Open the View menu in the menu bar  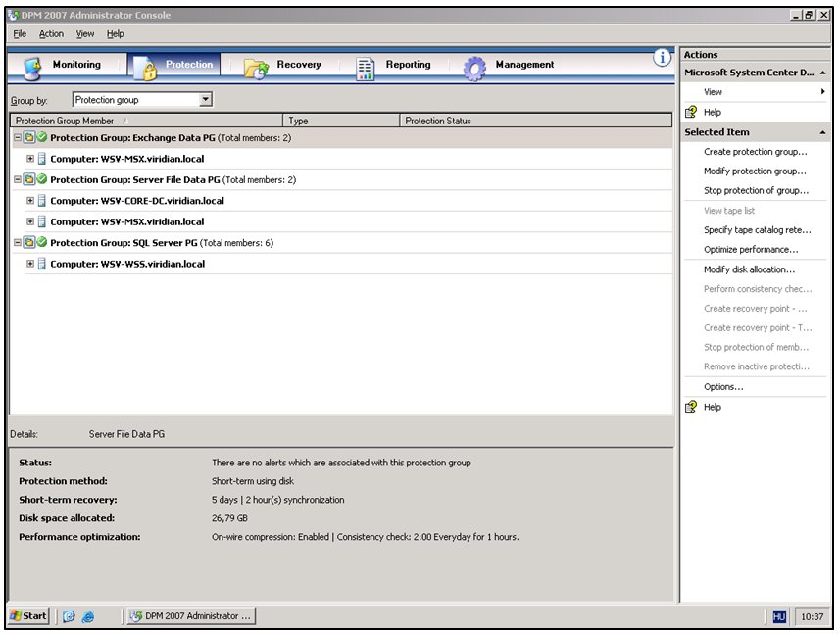point(84,33)
